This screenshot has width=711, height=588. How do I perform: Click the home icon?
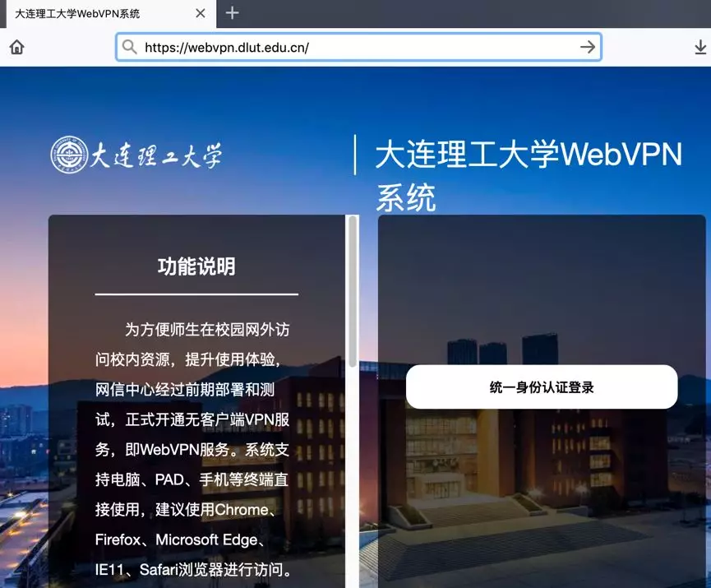pyautogui.click(x=16, y=47)
